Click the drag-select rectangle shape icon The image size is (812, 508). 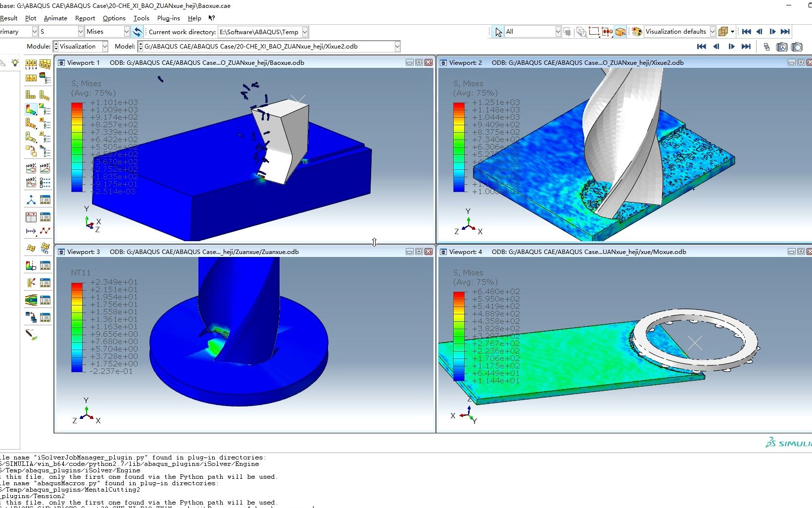(x=594, y=32)
